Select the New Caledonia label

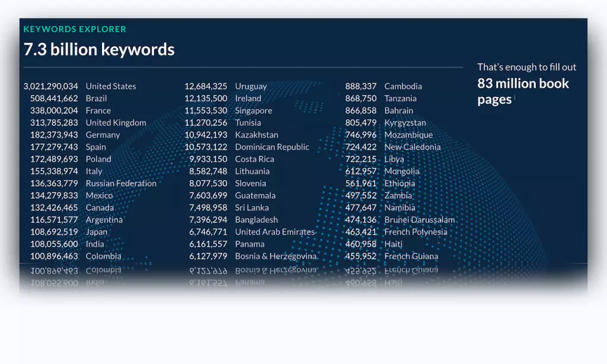[x=413, y=147]
